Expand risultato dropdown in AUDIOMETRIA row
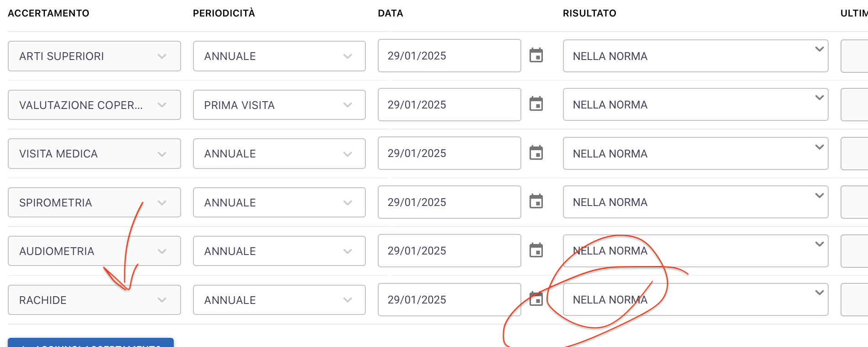This screenshot has height=347, width=868. (x=695, y=251)
